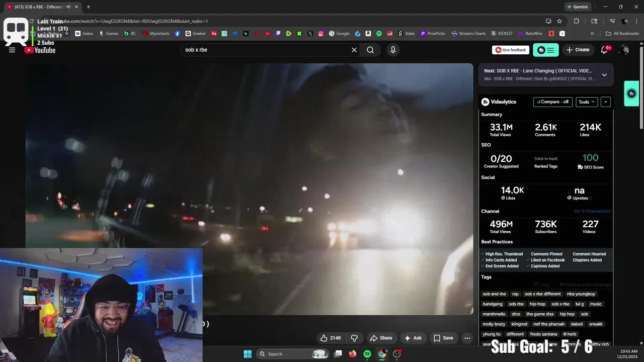Viewport: 644px width, 362px height.
Task: Click the video player area
Action: pyautogui.click(x=249, y=189)
